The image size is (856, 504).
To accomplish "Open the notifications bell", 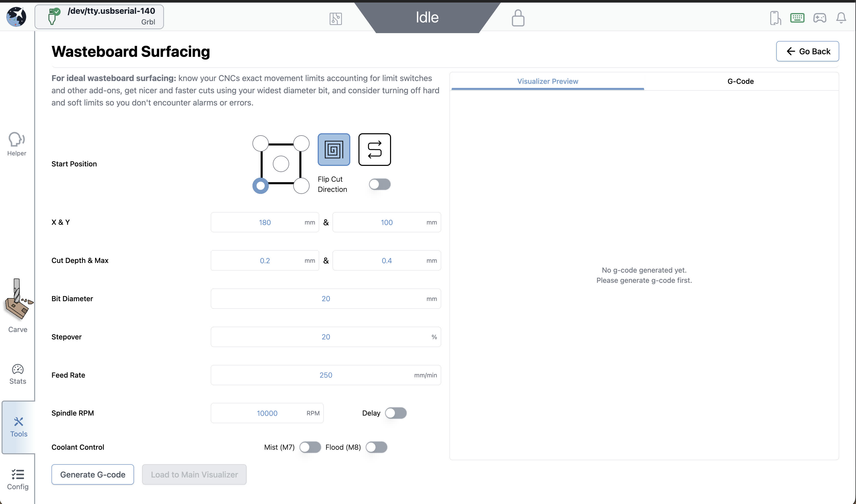I will tap(841, 18).
